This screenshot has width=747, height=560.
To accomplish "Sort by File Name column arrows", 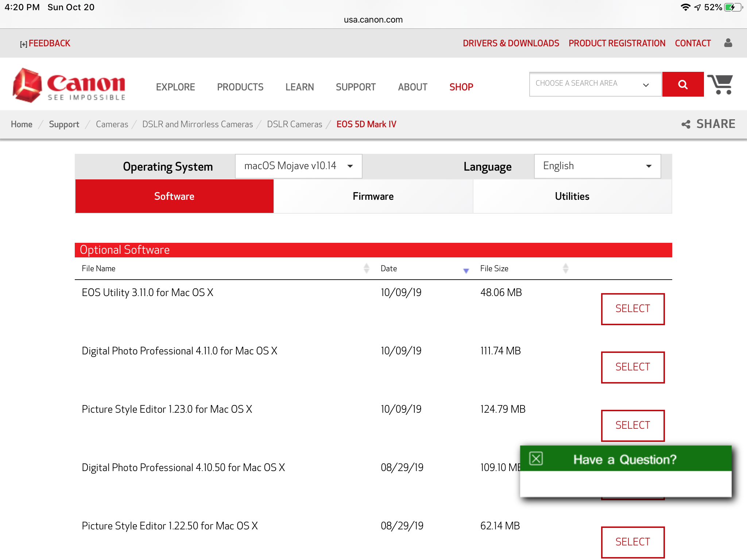I will pyautogui.click(x=367, y=268).
